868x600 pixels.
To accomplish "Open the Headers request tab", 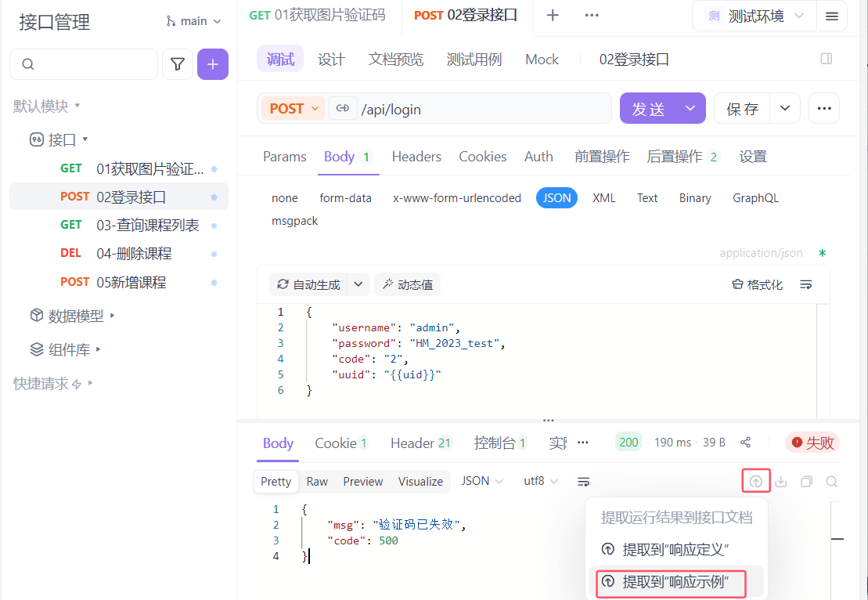I will (416, 157).
